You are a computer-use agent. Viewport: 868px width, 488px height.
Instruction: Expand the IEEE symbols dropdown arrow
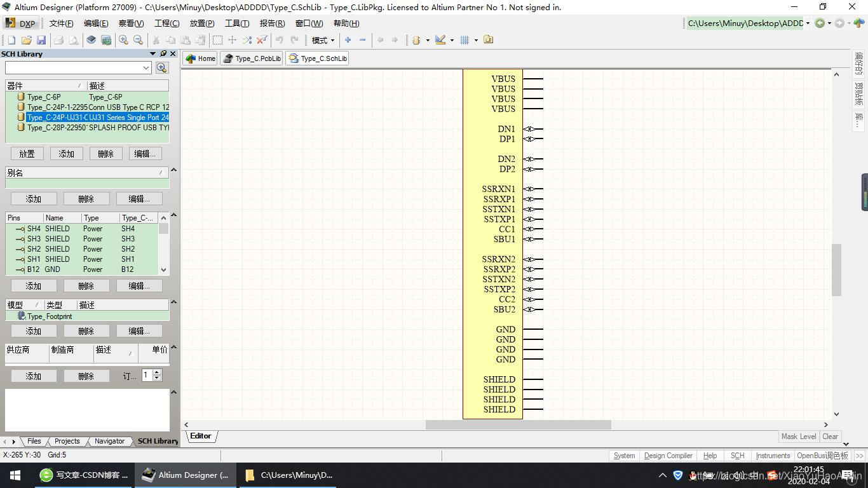click(x=428, y=40)
